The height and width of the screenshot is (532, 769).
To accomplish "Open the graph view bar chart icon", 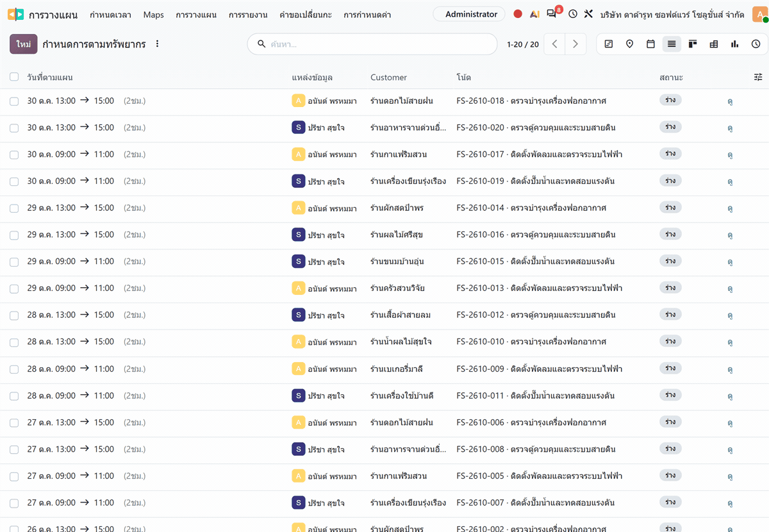I will [x=735, y=44].
